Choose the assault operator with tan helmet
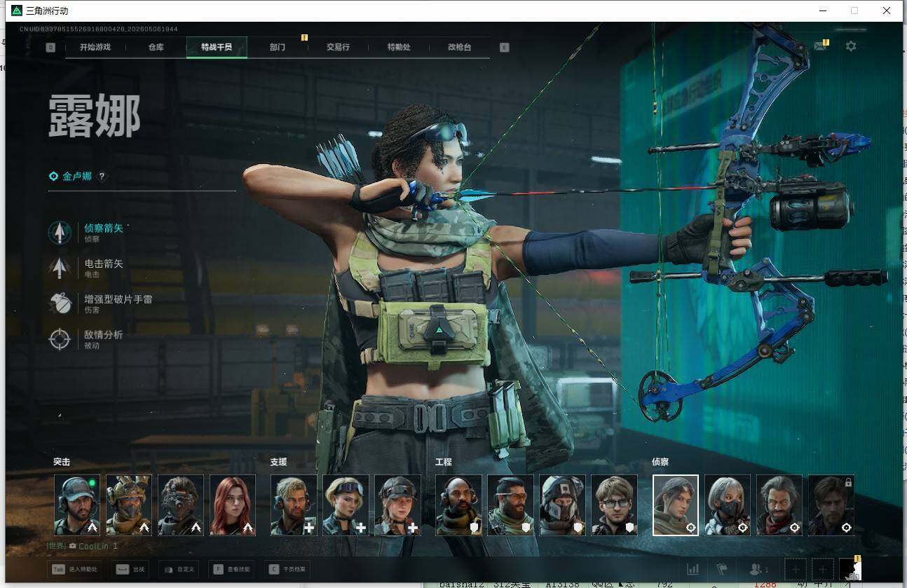907x588 pixels. pos(129,505)
